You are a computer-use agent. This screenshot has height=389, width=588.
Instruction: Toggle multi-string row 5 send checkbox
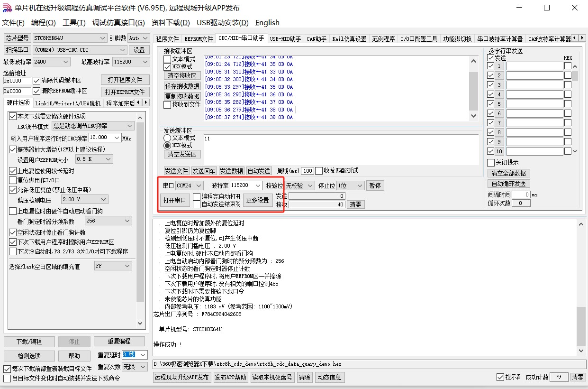coord(491,104)
